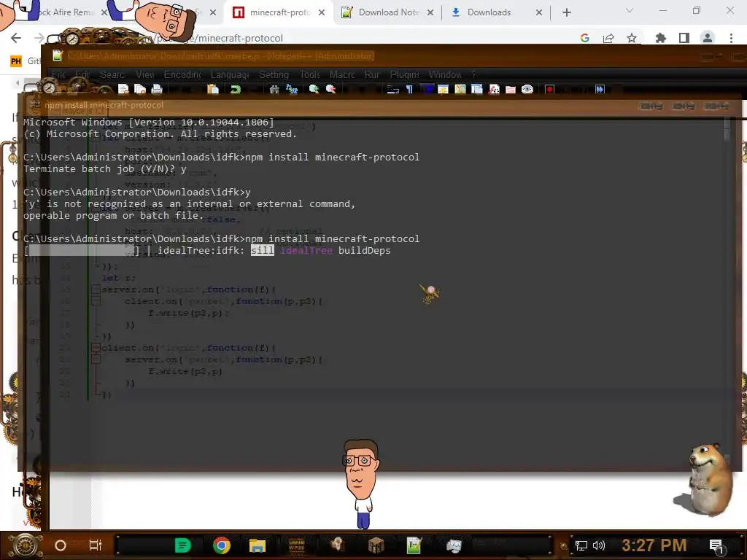
Task: Open the Tools menu in Notepad++
Action: [x=309, y=75]
